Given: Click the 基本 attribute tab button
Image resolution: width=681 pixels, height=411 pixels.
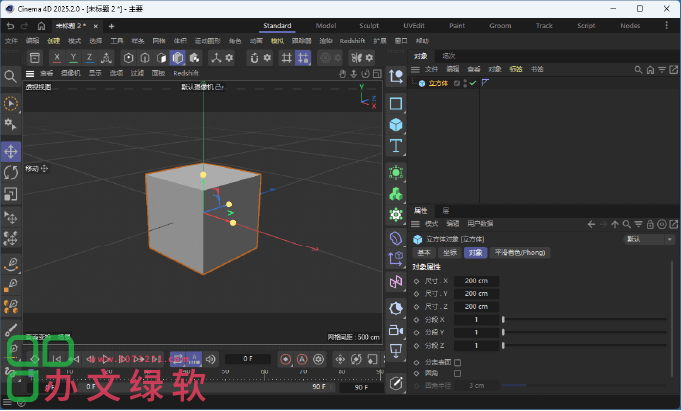Looking at the screenshot, I should pos(424,253).
